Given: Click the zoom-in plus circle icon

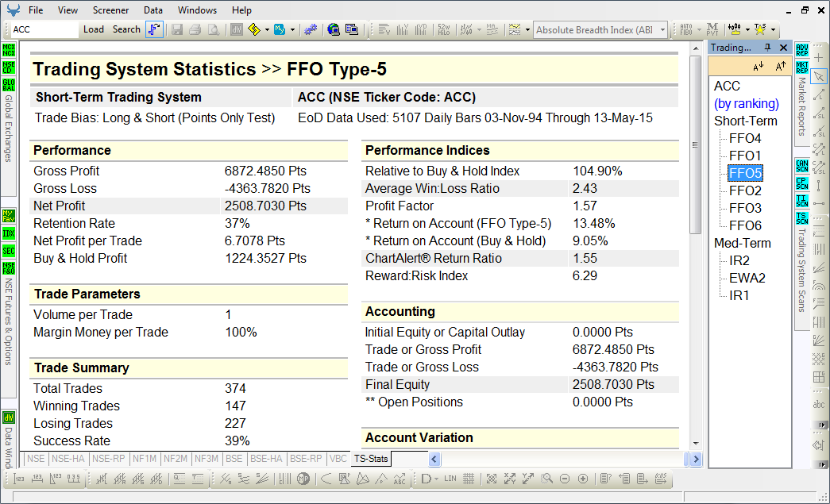Looking at the screenshot, I should tap(583, 479).
